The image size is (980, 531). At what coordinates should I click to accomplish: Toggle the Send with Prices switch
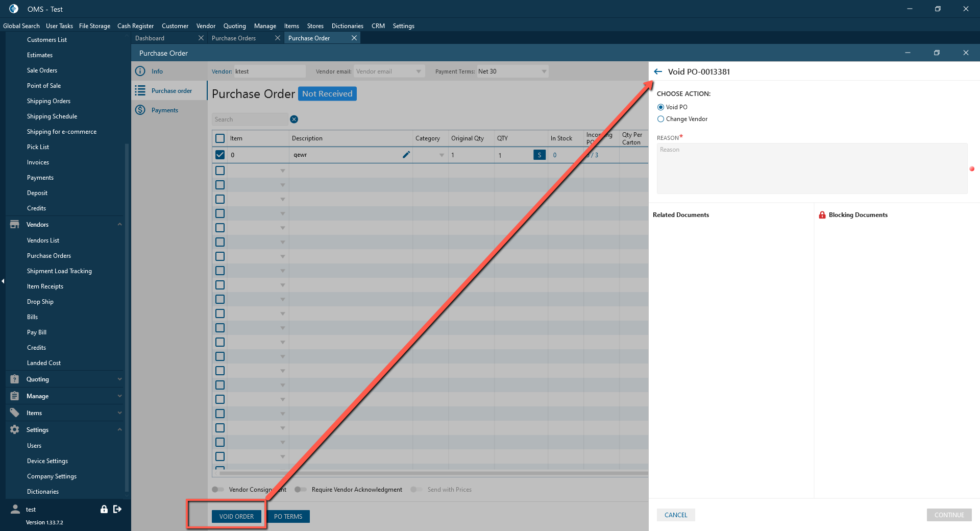click(416, 489)
